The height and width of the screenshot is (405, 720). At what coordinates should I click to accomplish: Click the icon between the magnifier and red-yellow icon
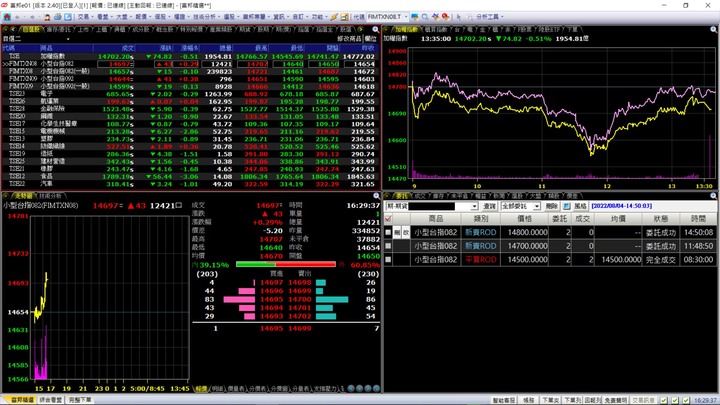[435, 17]
